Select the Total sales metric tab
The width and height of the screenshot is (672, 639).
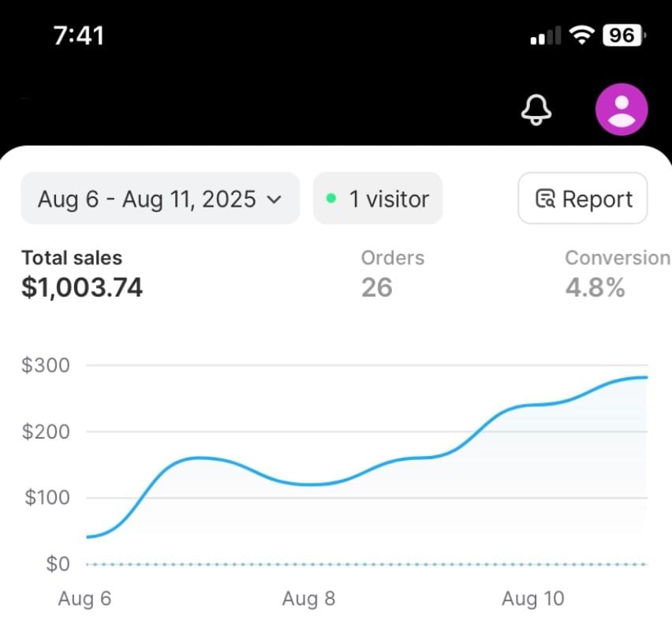click(82, 275)
